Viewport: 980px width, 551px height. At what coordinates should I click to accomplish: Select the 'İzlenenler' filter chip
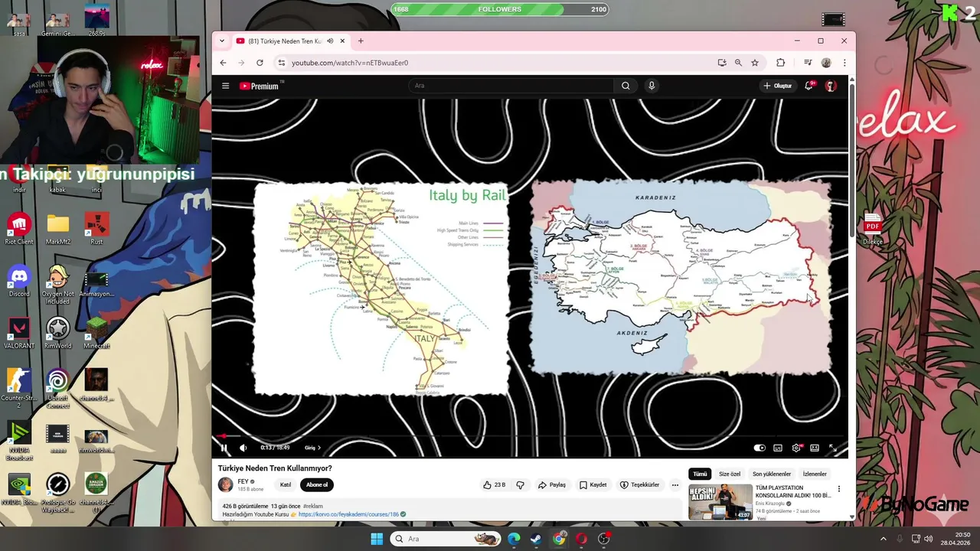coord(815,474)
